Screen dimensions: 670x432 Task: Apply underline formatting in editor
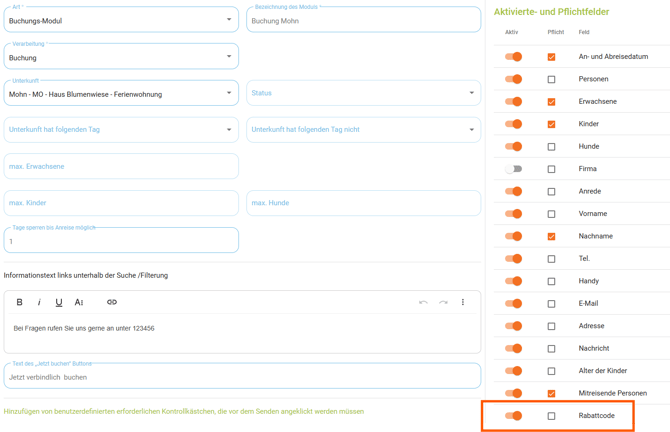[x=59, y=302]
